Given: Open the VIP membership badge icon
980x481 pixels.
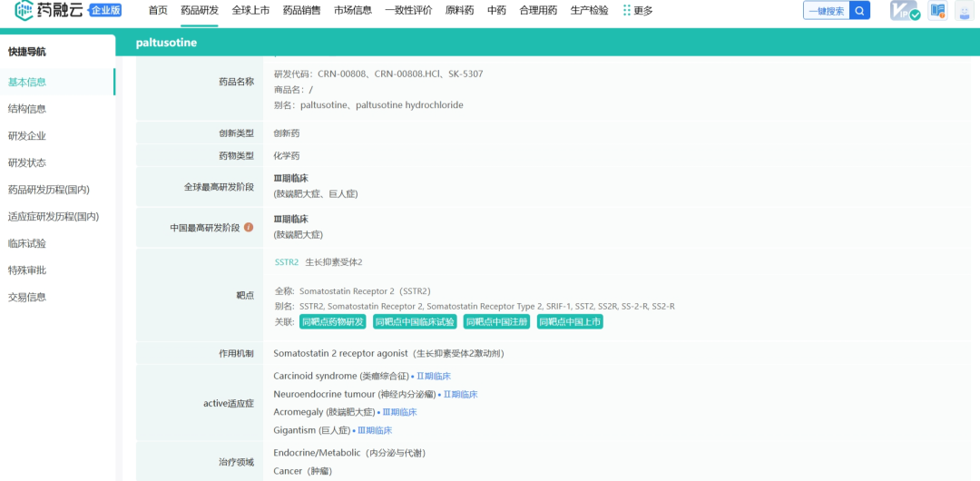Looking at the screenshot, I should (904, 11).
